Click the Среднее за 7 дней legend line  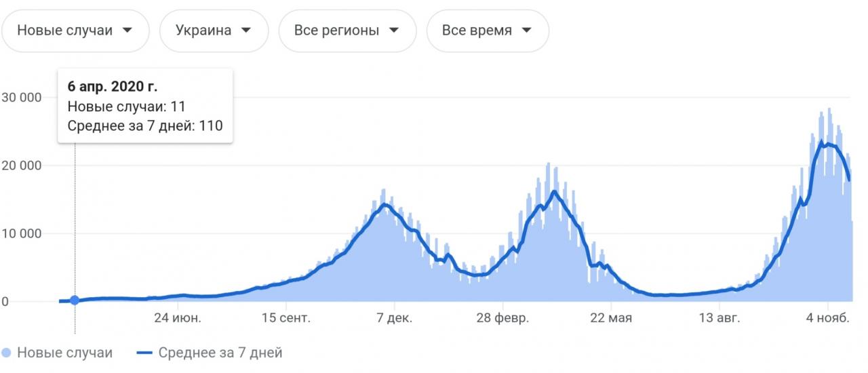[x=144, y=353]
